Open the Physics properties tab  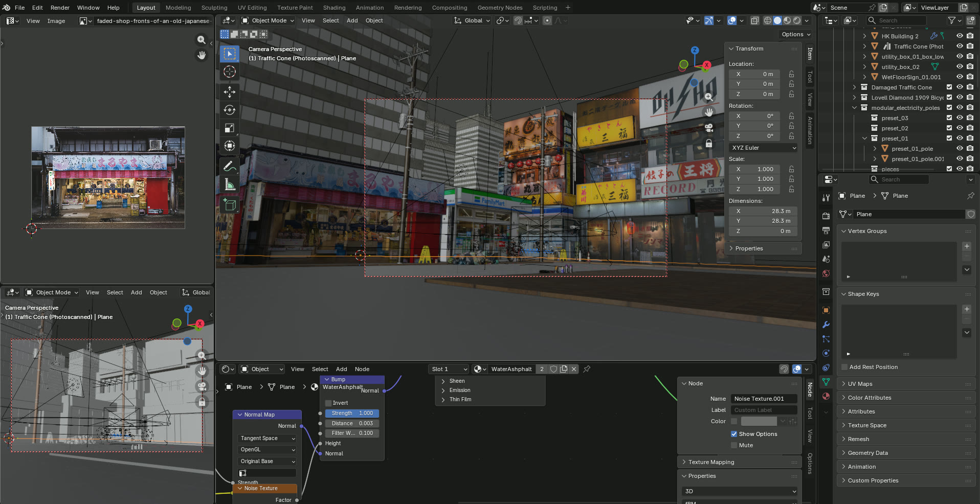click(826, 353)
